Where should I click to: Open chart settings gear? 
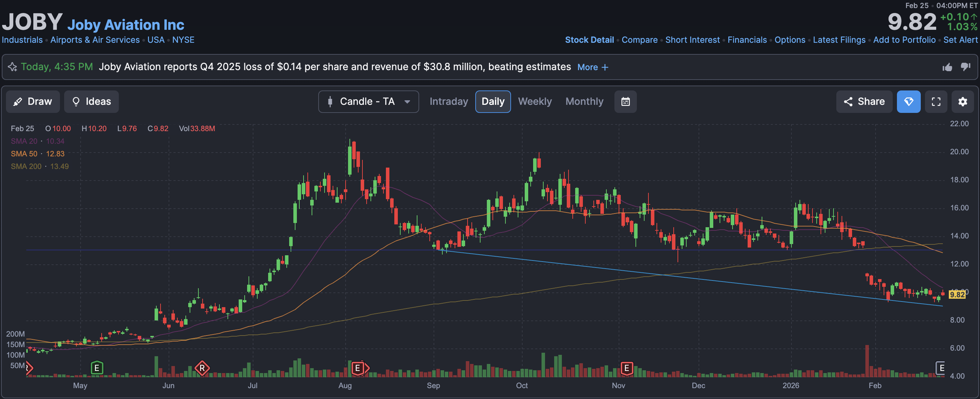pos(962,102)
